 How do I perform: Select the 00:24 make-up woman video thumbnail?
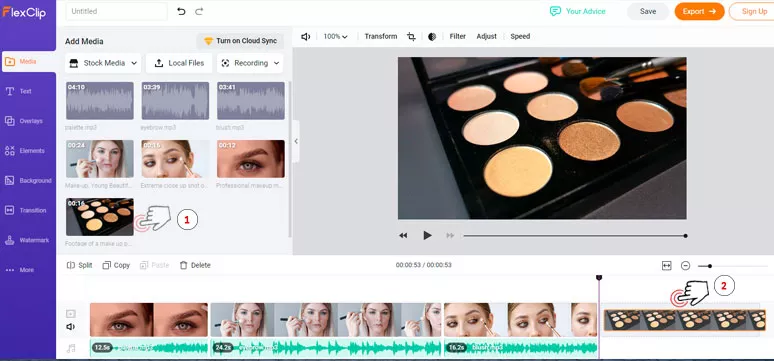100,159
